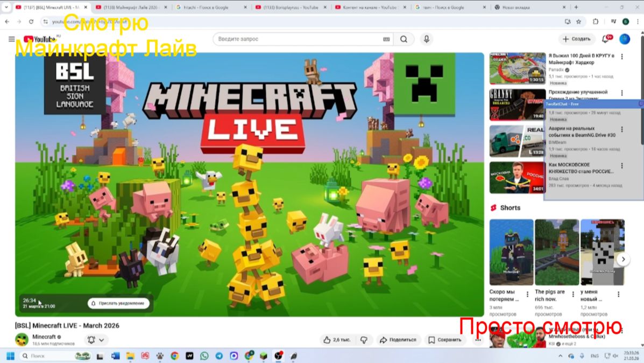Image resolution: width=644 pixels, height=363 pixels.
Task: Open the install/cast icon in address bar
Action: click(x=568, y=22)
